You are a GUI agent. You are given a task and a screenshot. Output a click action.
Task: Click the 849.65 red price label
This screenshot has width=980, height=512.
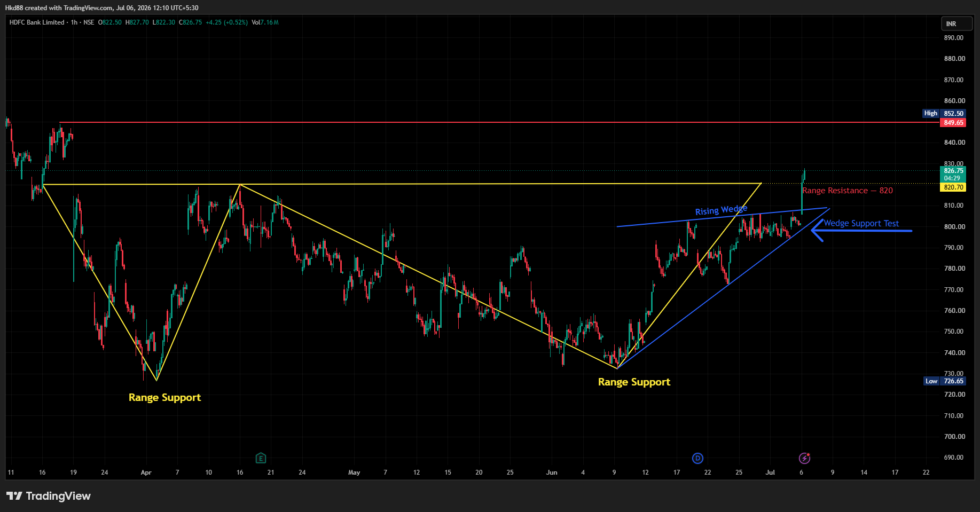click(x=953, y=123)
